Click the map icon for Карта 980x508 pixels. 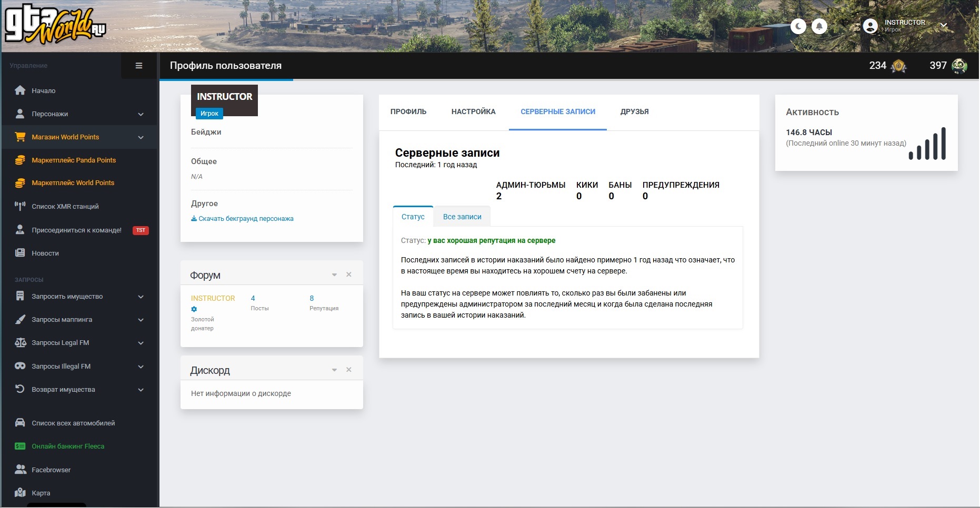click(20, 493)
